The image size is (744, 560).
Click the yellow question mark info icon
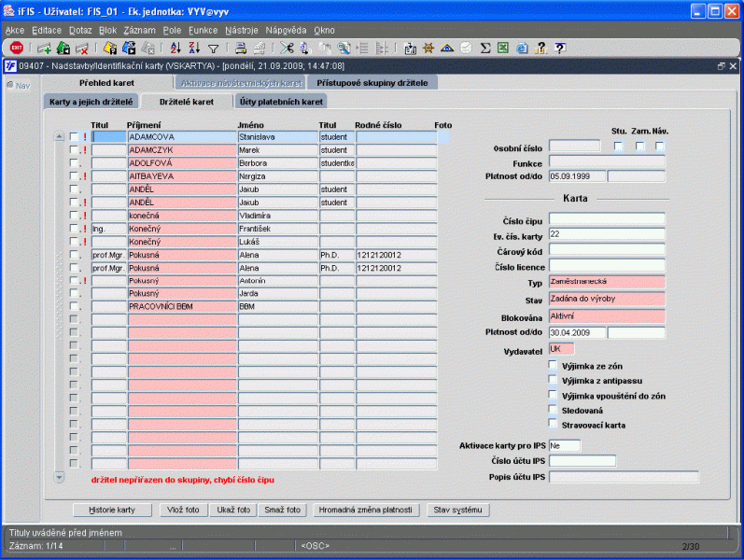click(x=540, y=48)
